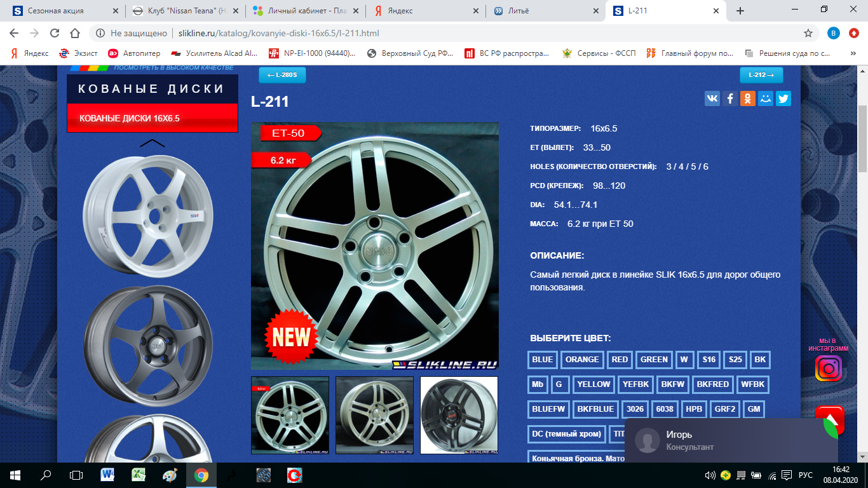Click the Chrome update alert icon

853,33
